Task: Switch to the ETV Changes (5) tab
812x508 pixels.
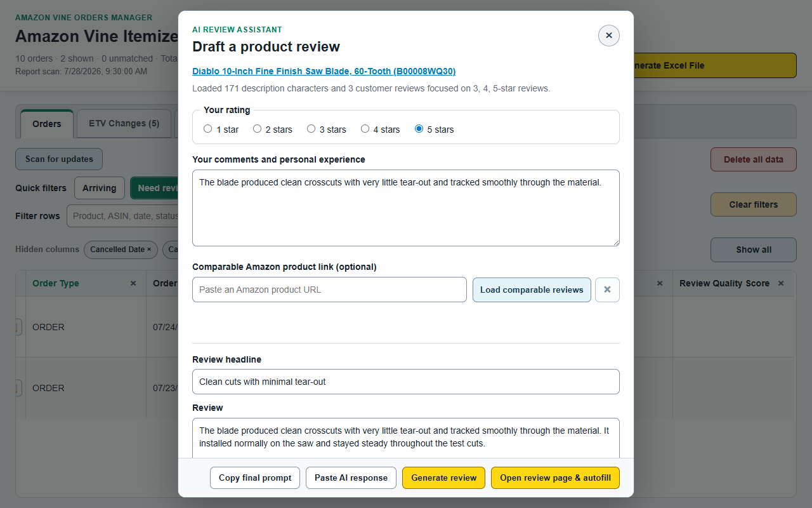Action: [124, 123]
